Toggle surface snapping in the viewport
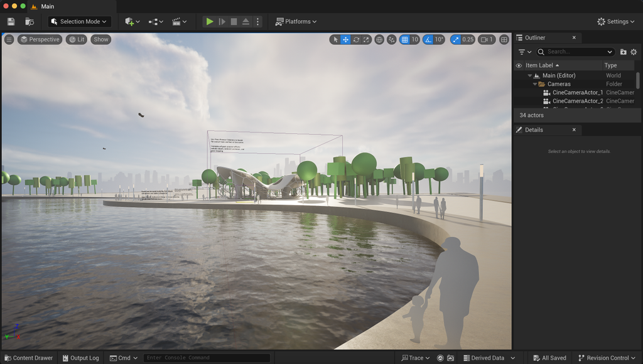The image size is (643, 364). 392,39
